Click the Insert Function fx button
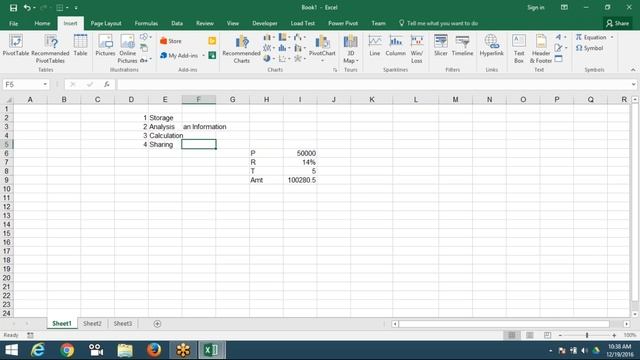 point(107,84)
